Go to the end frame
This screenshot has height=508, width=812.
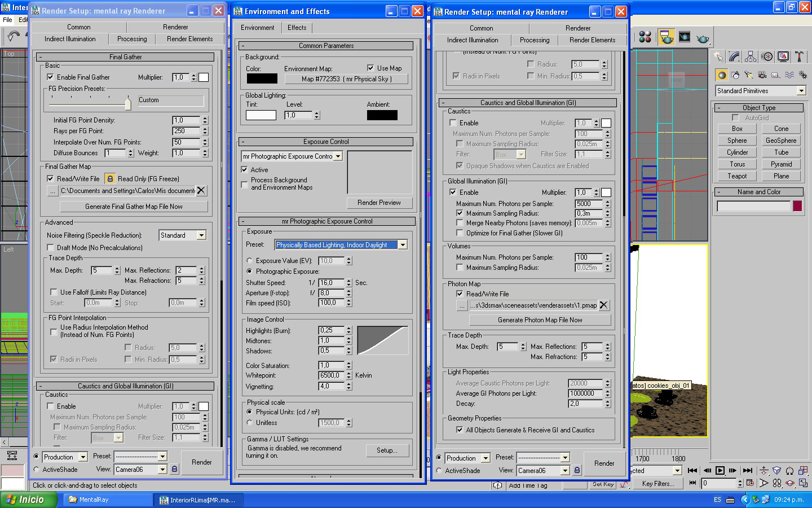pyautogui.click(x=748, y=470)
